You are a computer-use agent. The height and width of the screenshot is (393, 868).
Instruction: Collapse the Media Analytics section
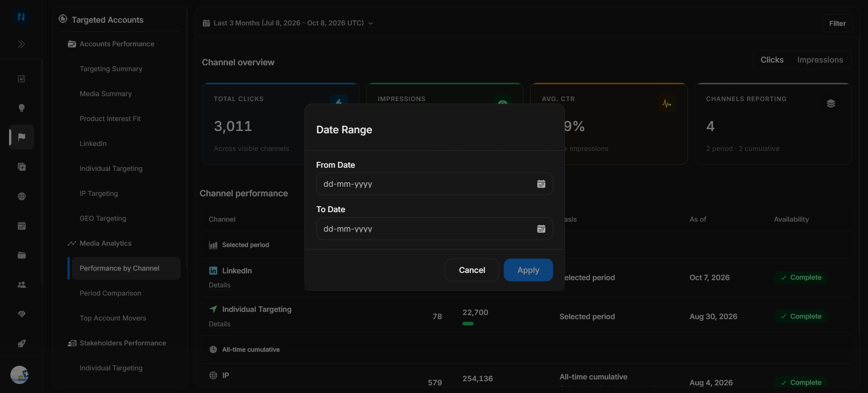[100, 243]
